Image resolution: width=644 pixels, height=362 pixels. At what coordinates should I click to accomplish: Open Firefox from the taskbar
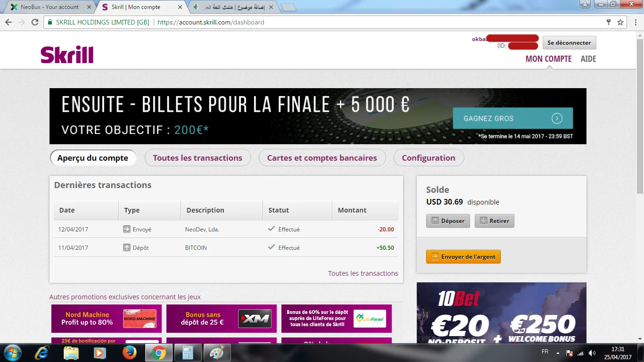click(129, 353)
